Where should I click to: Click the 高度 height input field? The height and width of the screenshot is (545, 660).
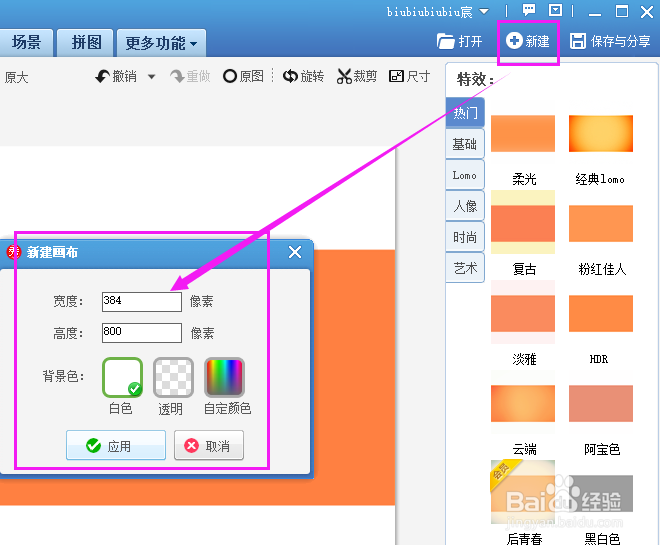[142, 333]
